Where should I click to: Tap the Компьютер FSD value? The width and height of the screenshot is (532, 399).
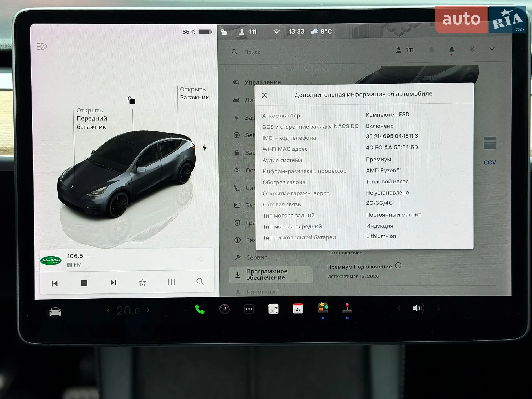click(387, 115)
